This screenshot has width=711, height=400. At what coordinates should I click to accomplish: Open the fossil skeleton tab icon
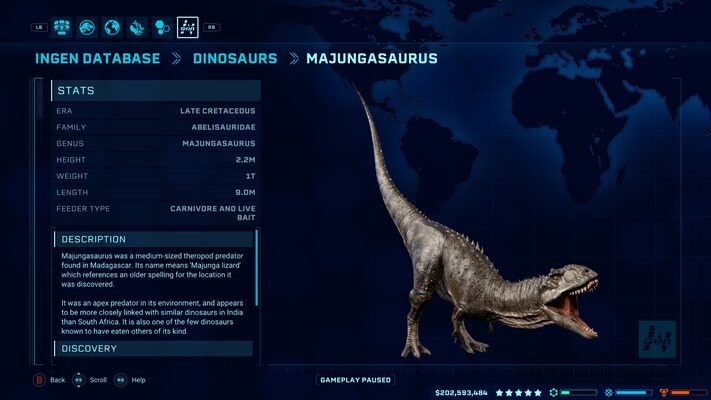[137, 27]
